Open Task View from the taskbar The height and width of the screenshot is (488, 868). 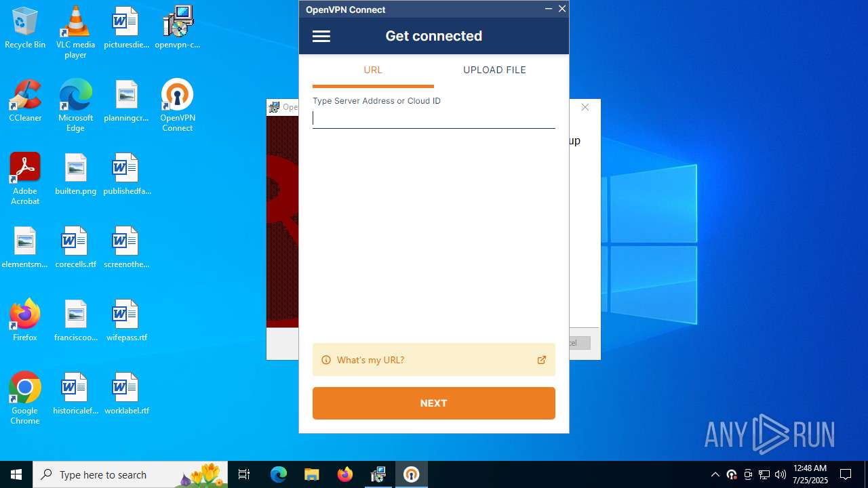[245, 474]
